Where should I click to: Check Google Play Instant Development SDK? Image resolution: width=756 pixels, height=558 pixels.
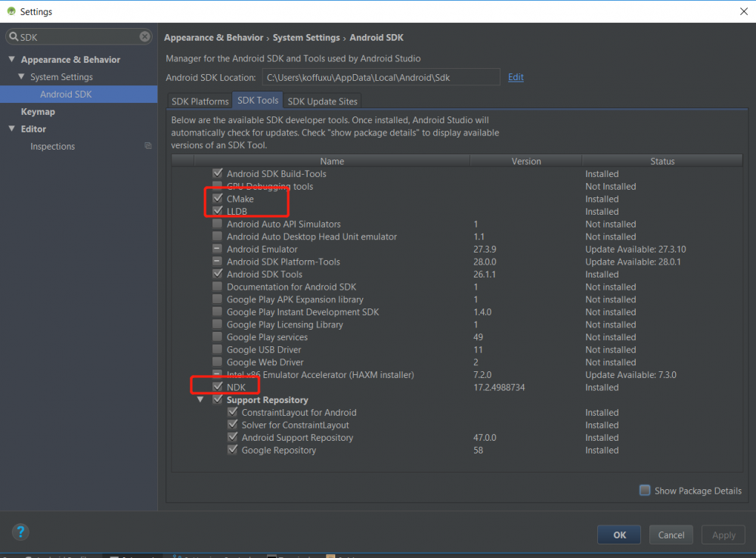218,311
